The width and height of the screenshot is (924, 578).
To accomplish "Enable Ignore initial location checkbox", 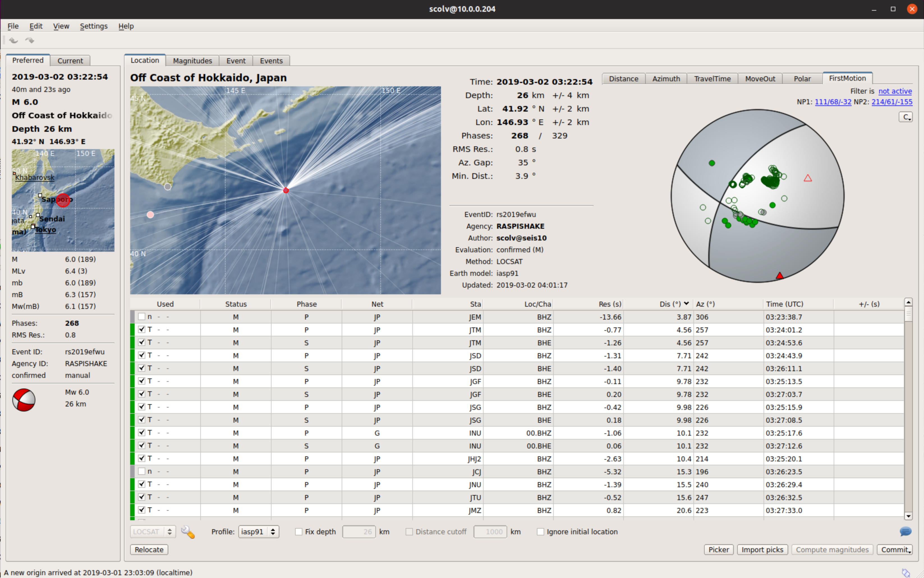I will 540,532.
